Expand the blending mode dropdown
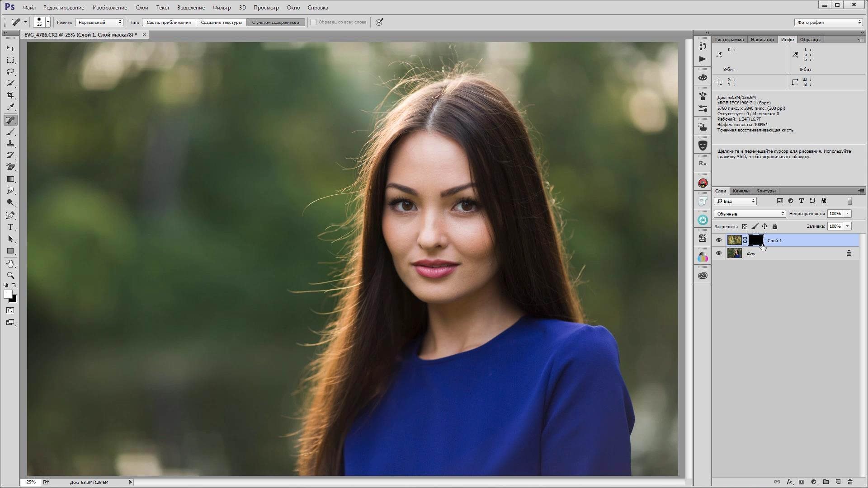 point(781,213)
